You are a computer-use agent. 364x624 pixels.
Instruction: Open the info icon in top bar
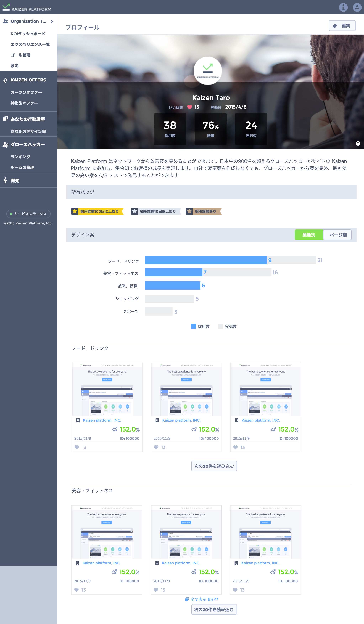(x=343, y=7)
